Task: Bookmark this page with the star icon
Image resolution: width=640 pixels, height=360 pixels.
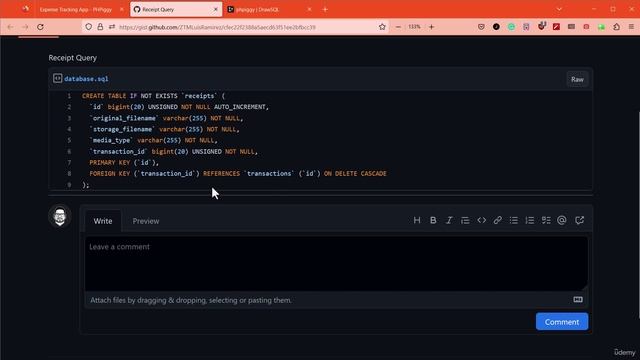Action: point(382,27)
